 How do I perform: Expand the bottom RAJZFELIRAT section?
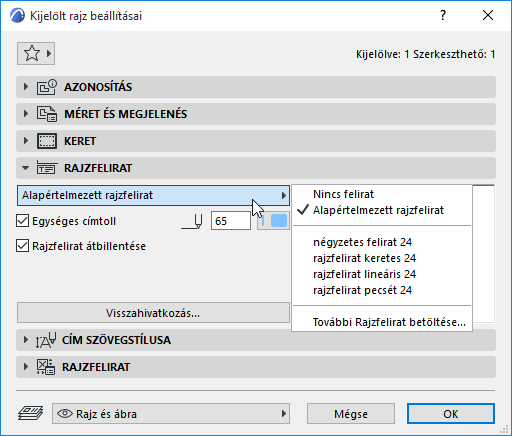[x=26, y=367]
